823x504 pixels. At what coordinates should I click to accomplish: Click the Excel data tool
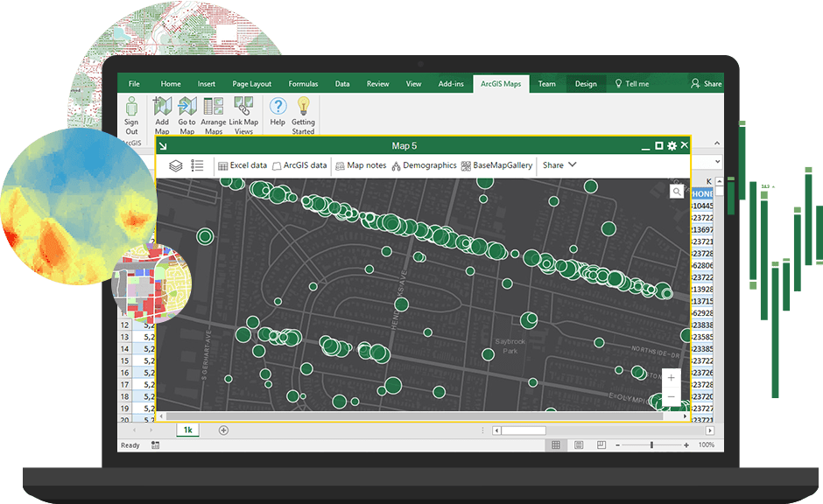pyautogui.click(x=243, y=165)
